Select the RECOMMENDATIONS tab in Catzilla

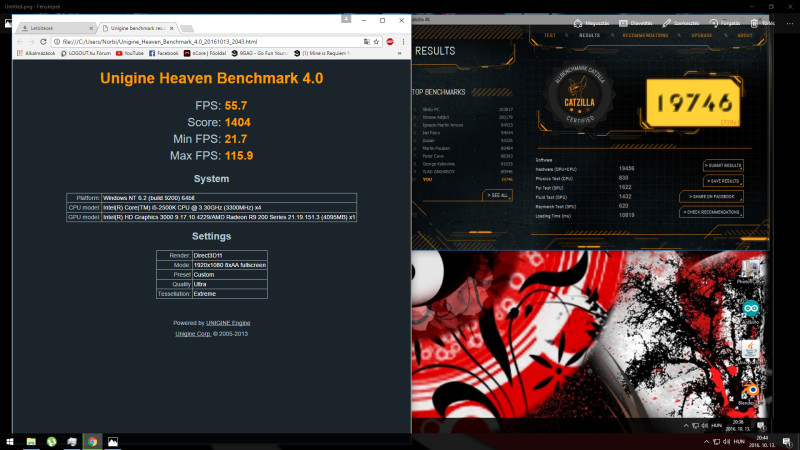pyautogui.click(x=645, y=35)
